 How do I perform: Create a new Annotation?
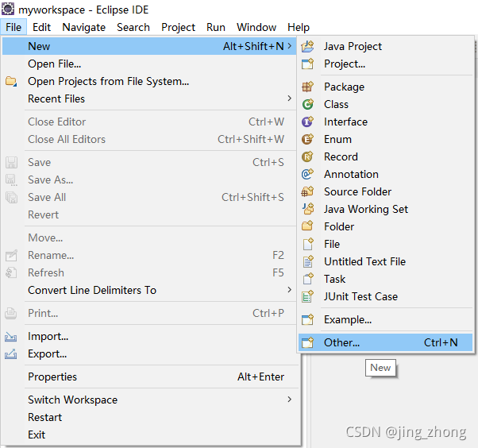point(385,174)
